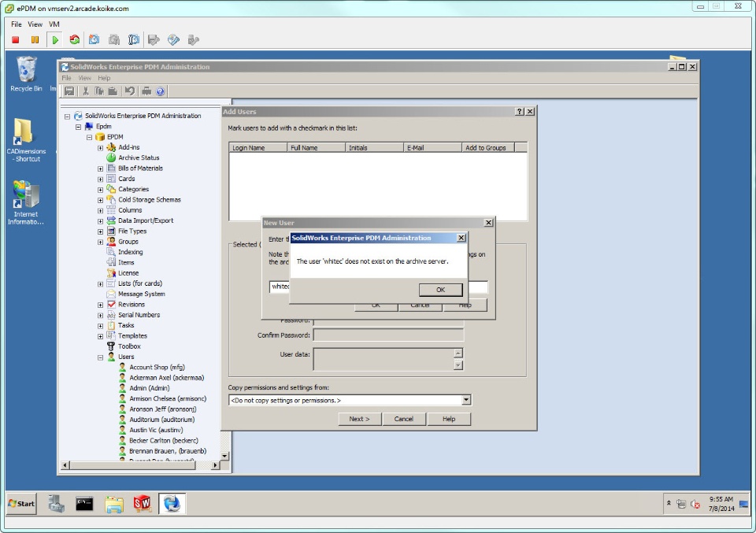Click the Save icon in PDM Administration toolbar
The width and height of the screenshot is (756, 533).
69,91
